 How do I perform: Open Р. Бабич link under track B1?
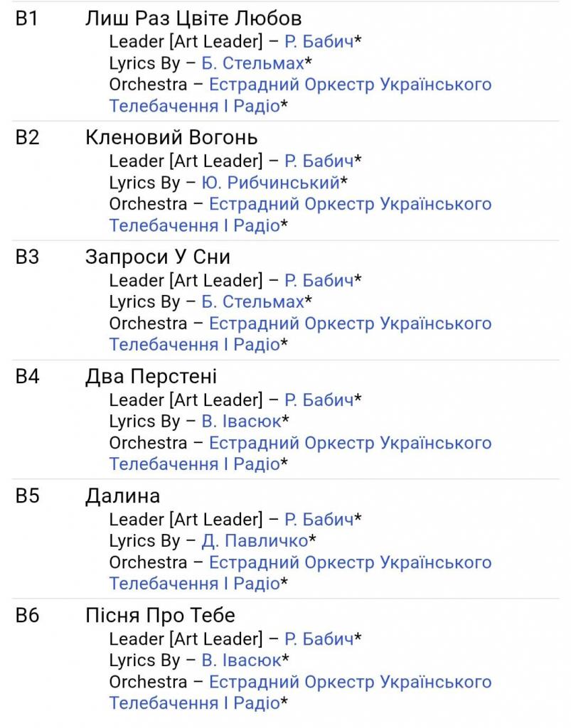click(x=319, y=41)
